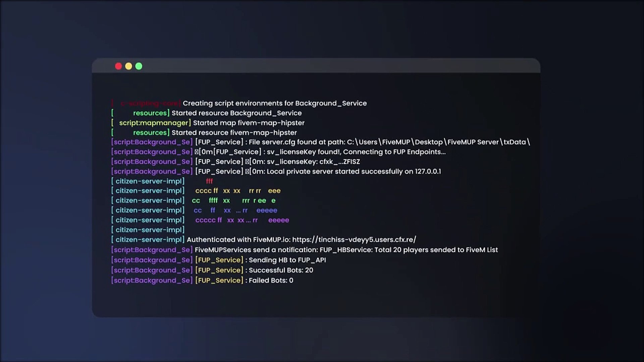
Task: Click the pink 'eeeee' ASCII art text
Action: 278,220
